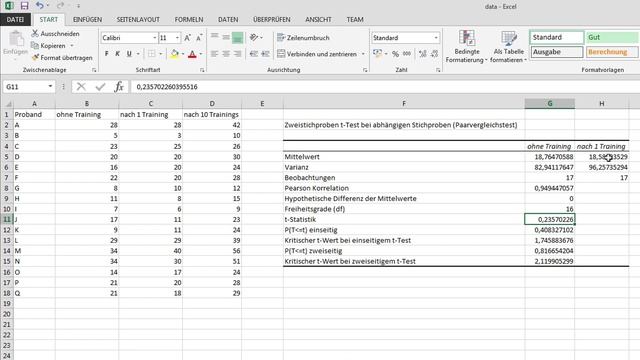Image resolution: width=640 pixels, height=360 pixels.
Task: Open the Name Box dropdown arrow
Action: pos(50,87)
